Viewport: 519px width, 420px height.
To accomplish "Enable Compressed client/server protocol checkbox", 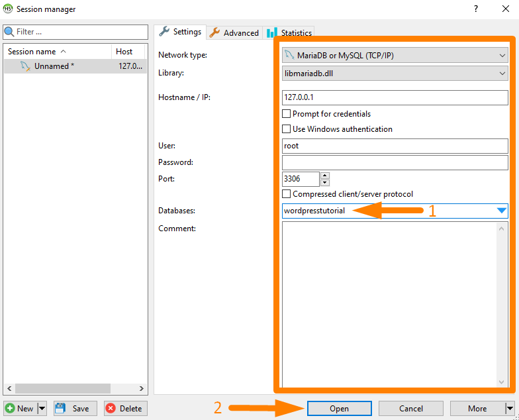I will [286, 193].
